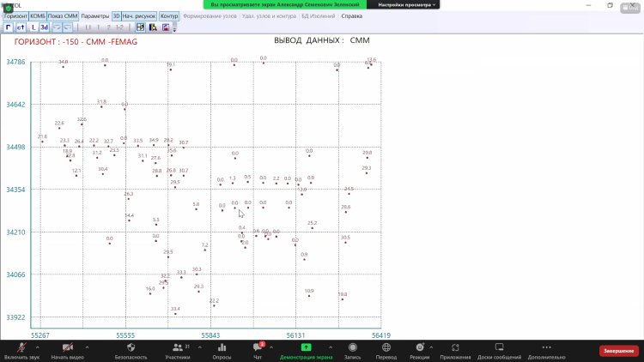
Task: Click the Г toolbar icon
Action: pyautogui.click(x=8, y=27)
